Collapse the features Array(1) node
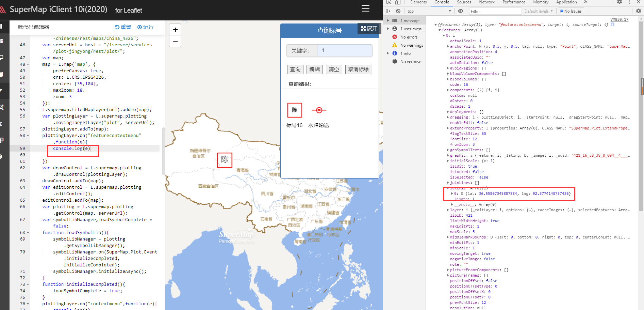The width and height of the screenshot is (644, 310). [440, 30]
